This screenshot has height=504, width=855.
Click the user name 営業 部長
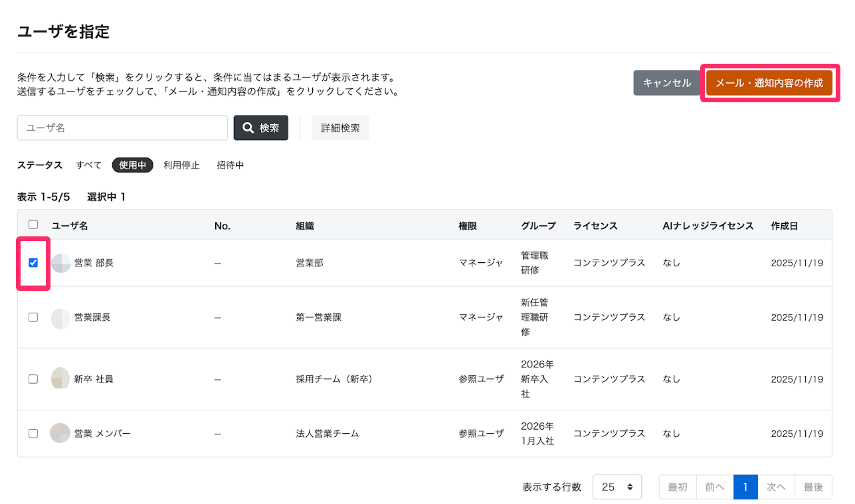tap(94, 263)
